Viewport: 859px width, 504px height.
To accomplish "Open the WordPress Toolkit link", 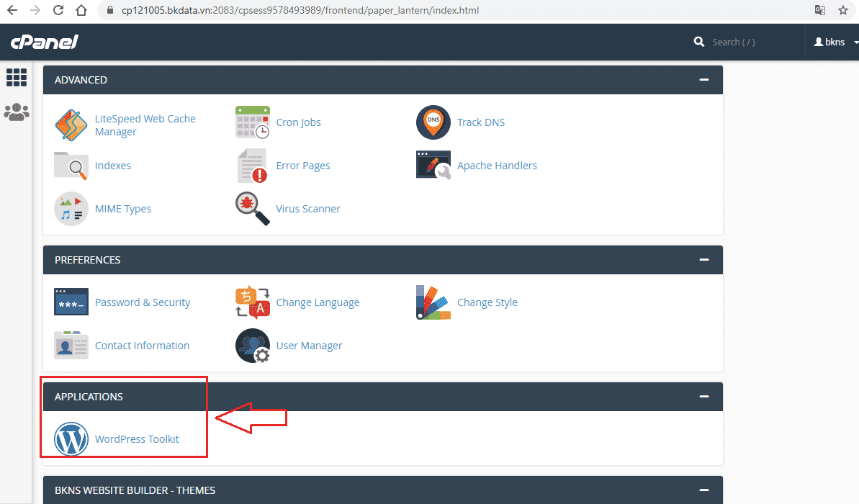I will click(137, 438).
